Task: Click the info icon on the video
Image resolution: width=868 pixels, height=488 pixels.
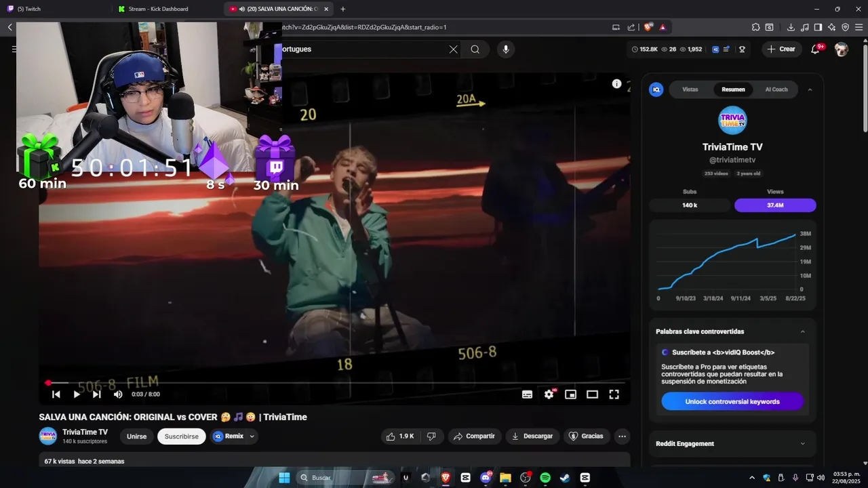Action: (616, 84)
